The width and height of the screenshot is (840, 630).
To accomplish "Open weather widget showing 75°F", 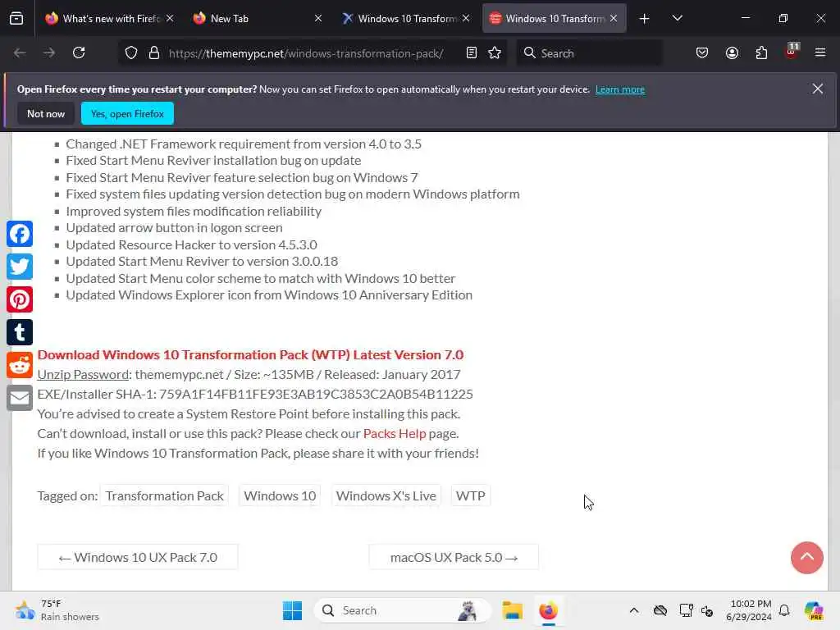I will tap(57, 610).
